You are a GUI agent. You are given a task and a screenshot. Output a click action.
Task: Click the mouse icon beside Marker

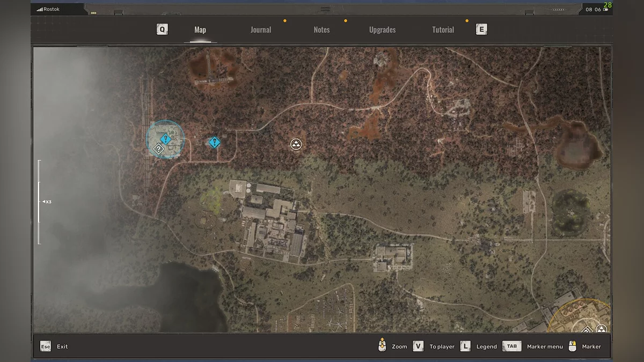pyautogui.click(x=573, y=346)
